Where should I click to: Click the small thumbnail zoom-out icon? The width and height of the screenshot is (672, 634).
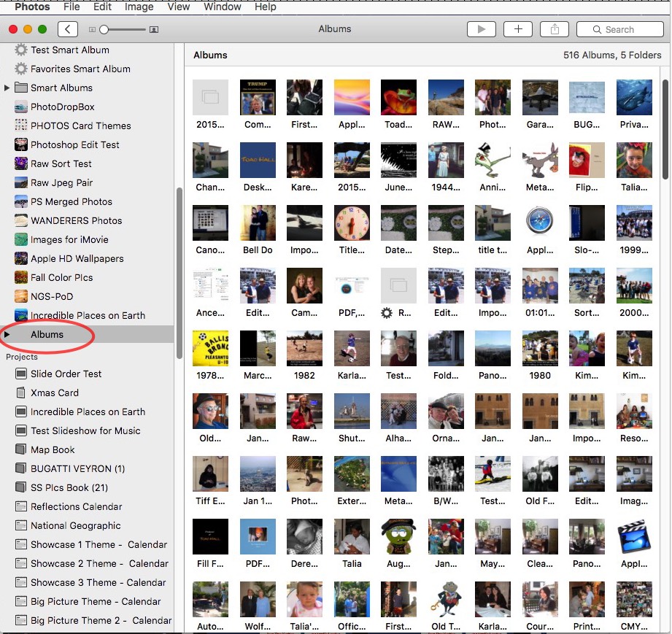point(92,30)
